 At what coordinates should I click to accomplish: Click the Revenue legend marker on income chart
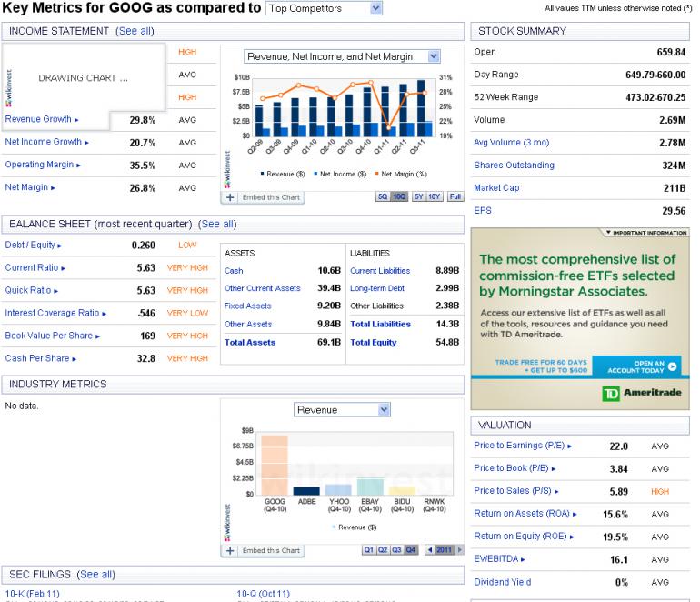[x=262, y=174]
